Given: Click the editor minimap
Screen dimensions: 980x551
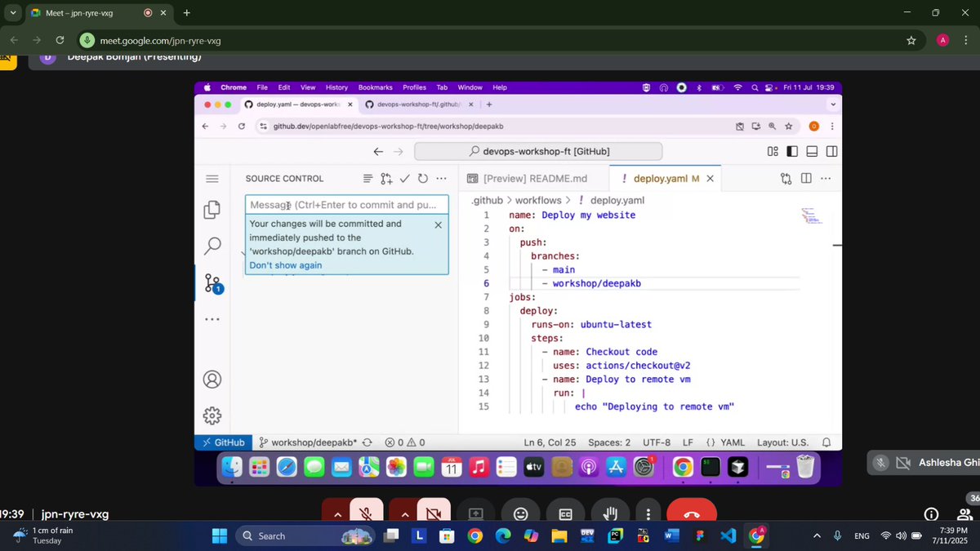Looking at the screenshot, I should [x=812, y=216].
